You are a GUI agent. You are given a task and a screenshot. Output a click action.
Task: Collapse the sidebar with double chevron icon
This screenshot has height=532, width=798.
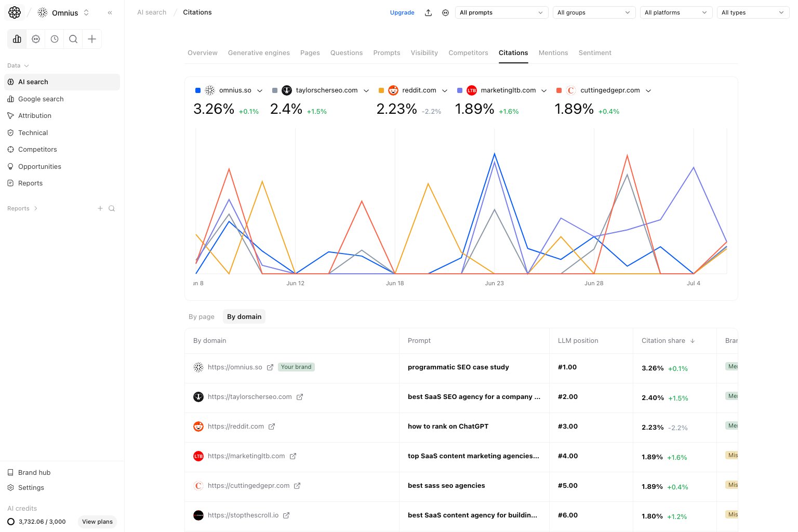point(110,12)
